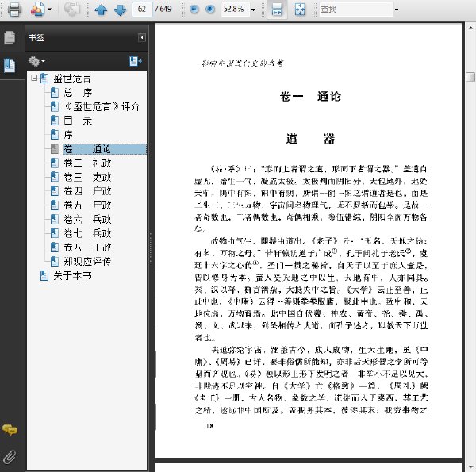Open the 卷五 户政 bookmark
This screenshot has width=476, height=472.
tap(87, 205)
